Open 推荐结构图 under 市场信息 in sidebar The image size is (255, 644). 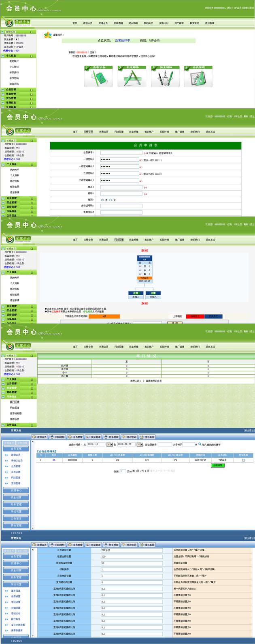(16, 413)
